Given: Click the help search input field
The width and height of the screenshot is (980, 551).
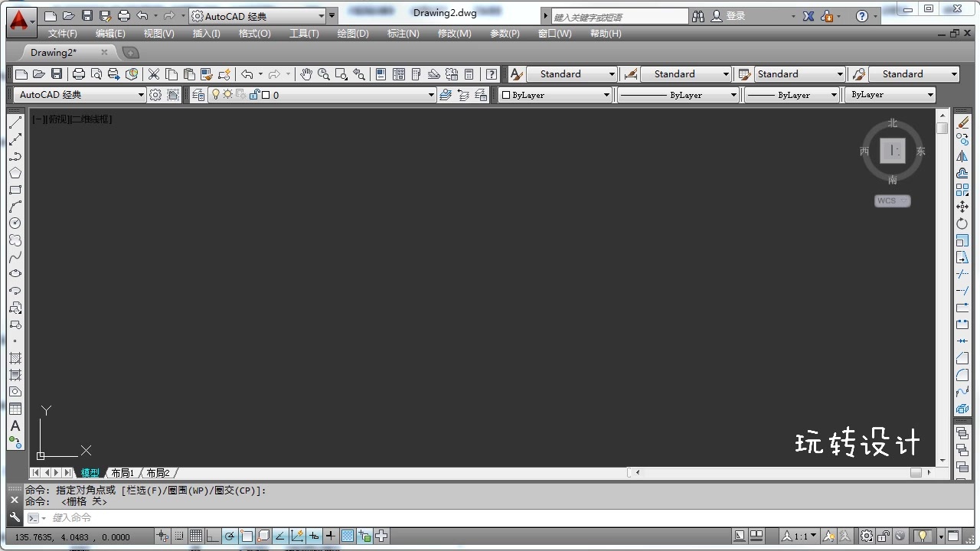Looking at the screenshot, I should coord(620,16).
